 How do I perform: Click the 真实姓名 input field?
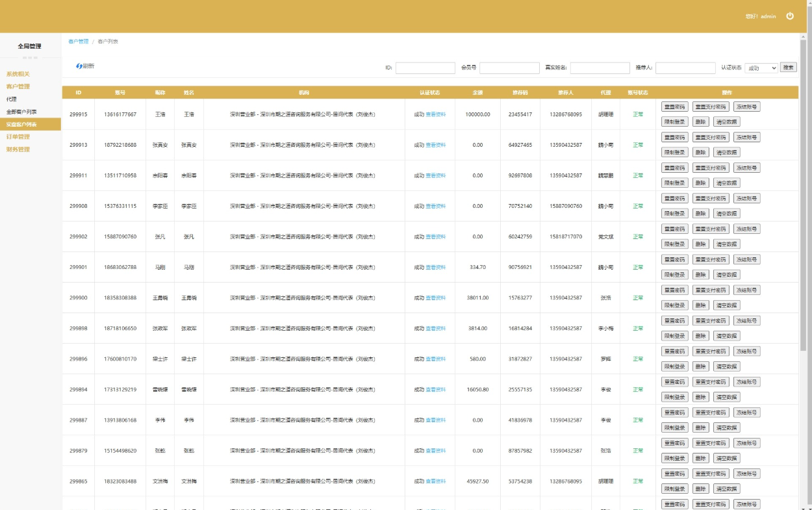(x=600, y=68)
